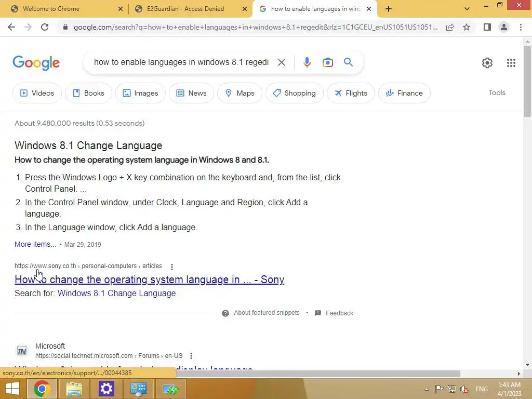
Task: Search by image with the camera icon
Action: pyautogui.click(x=327, y=62)
